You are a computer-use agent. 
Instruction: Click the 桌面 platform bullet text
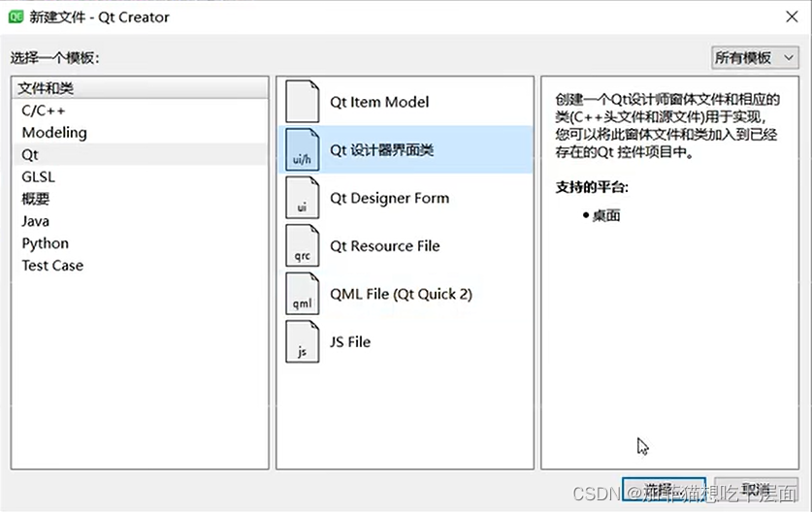click(x=606, y=215)
